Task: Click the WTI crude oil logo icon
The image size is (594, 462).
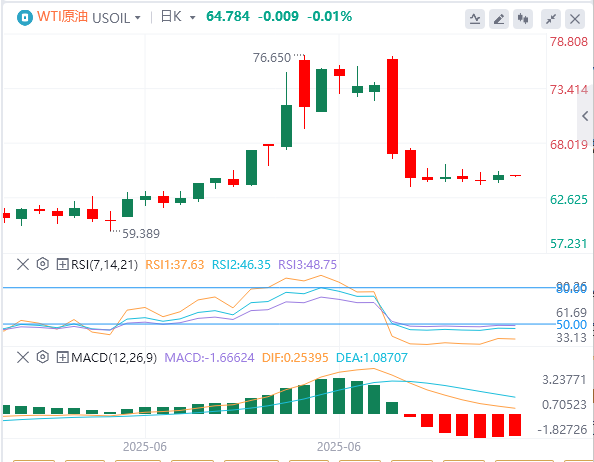Action: point(25,17)
